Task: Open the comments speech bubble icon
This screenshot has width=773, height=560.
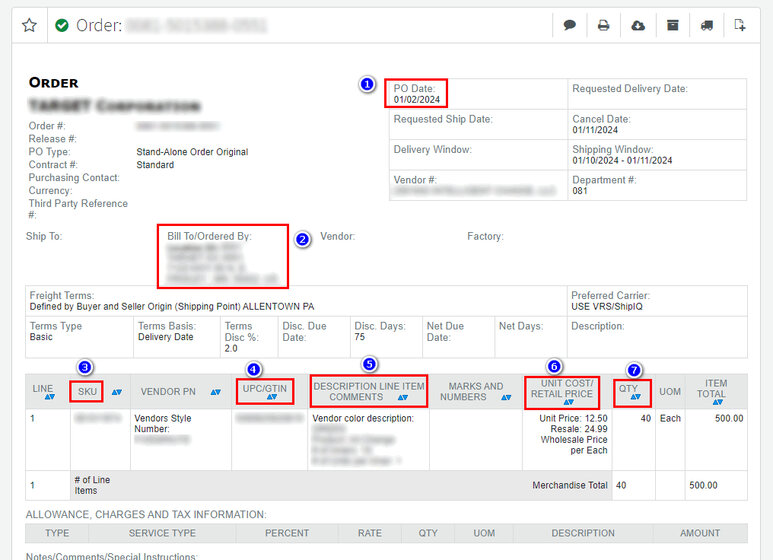Action: click(569, 25)
